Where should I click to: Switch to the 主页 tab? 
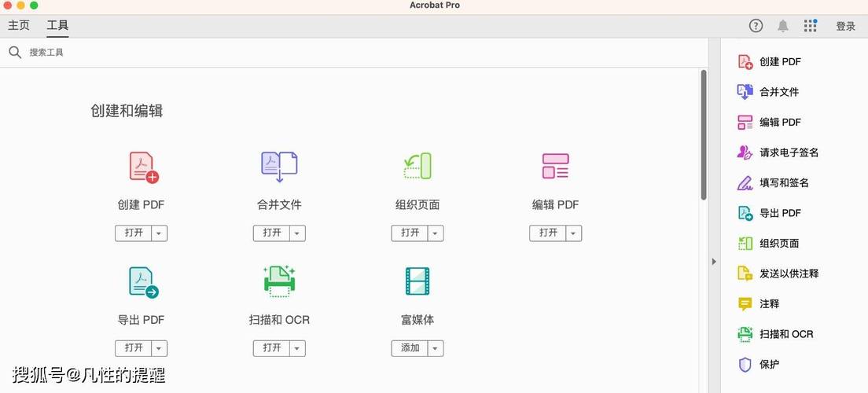click(19, 25)
